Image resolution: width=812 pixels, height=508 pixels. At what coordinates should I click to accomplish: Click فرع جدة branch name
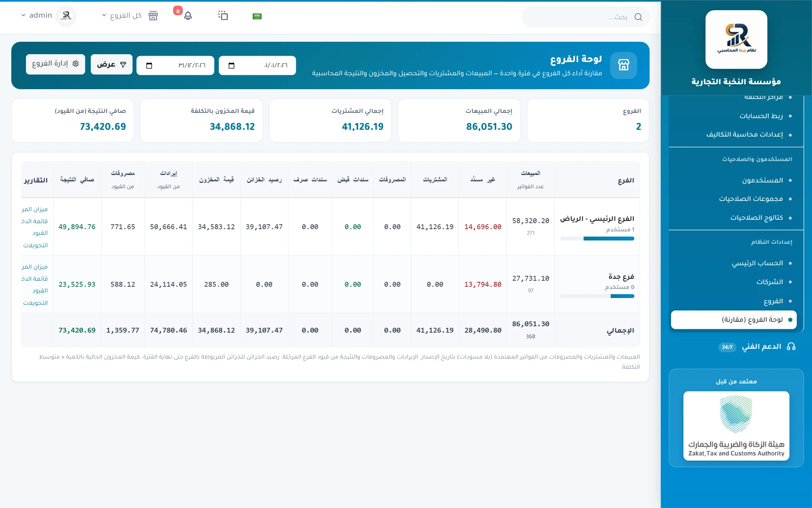(621, 277)
